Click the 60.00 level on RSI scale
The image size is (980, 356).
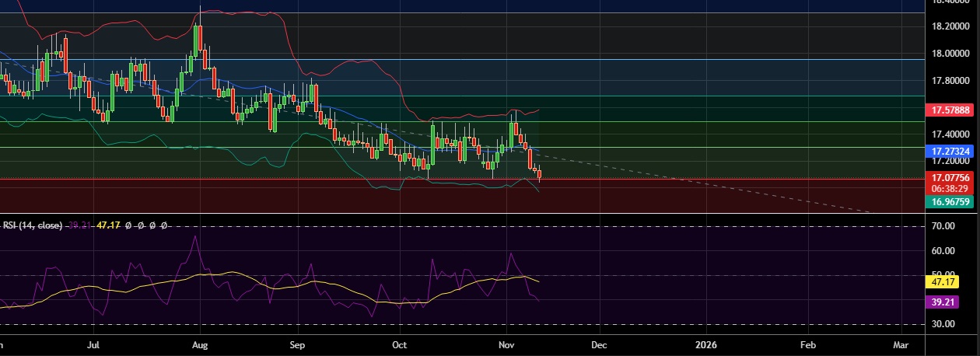943,251
